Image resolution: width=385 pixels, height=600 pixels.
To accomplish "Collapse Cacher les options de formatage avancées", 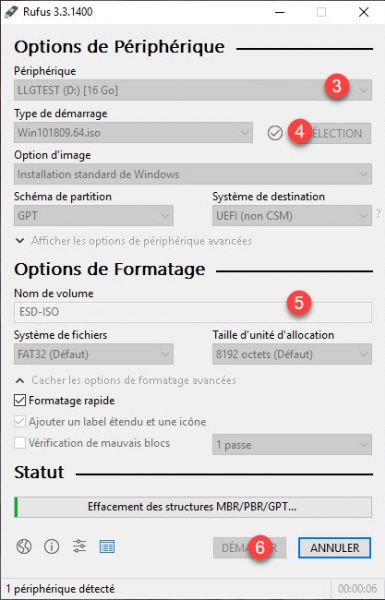I will 126,380.
